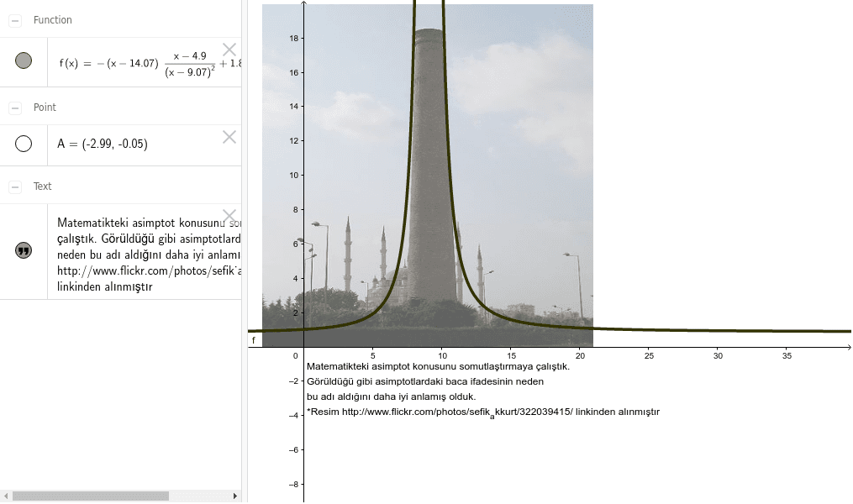Click x-axis tick label 35
The height and width of the screenshot is (504, 853).
[x=787, y=356]
